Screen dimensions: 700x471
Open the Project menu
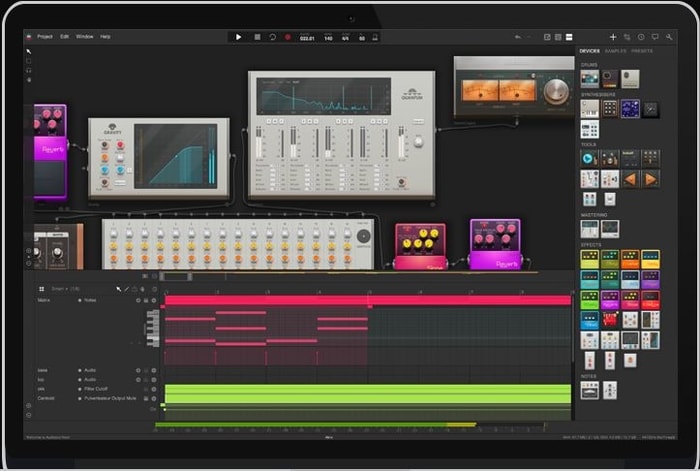pyautogui.click(x=45, y=37)
